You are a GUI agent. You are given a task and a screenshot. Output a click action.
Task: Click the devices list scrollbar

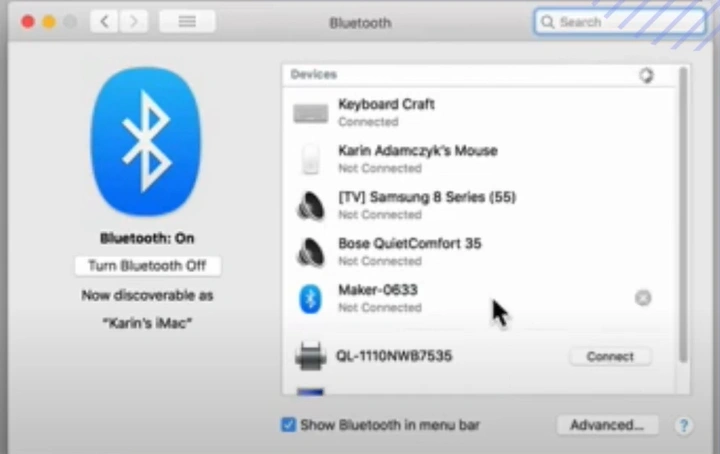pyautogui.click(x=683, y=215)
